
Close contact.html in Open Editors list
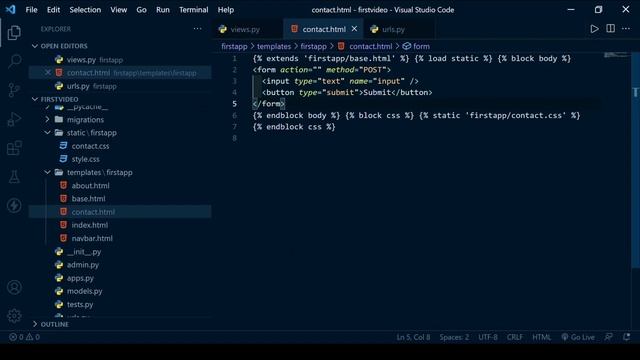click(x=48, y=73)
